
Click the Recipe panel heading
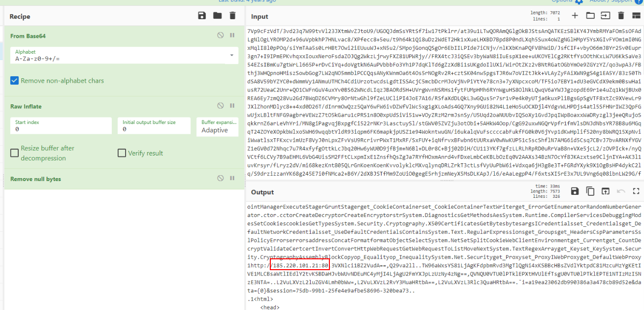tap(20, 17)
